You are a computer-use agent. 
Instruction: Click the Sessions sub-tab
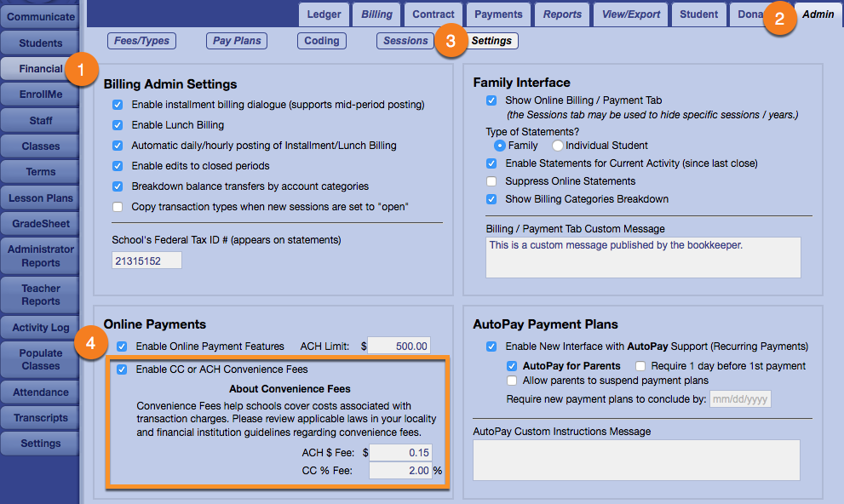click(x=405, y=40)
